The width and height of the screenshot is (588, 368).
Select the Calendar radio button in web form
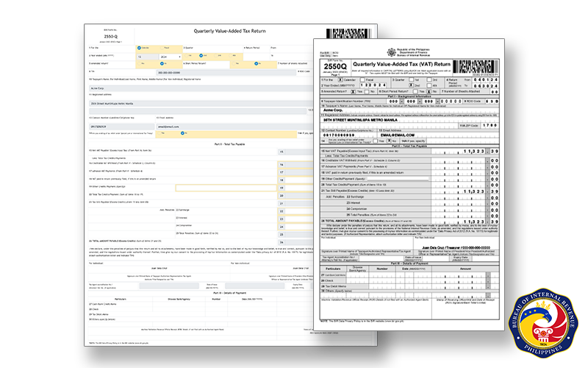pyautogui.click(x=139, y=48)
